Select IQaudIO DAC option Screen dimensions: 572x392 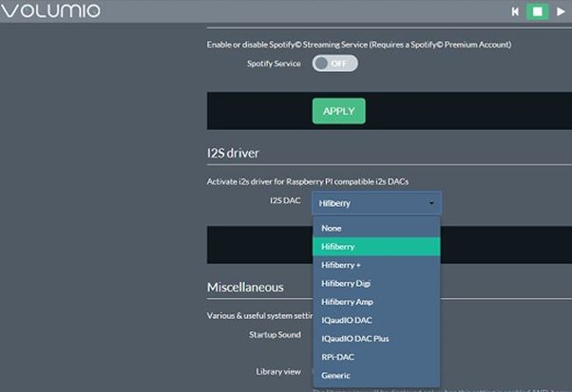coord(376,320)
